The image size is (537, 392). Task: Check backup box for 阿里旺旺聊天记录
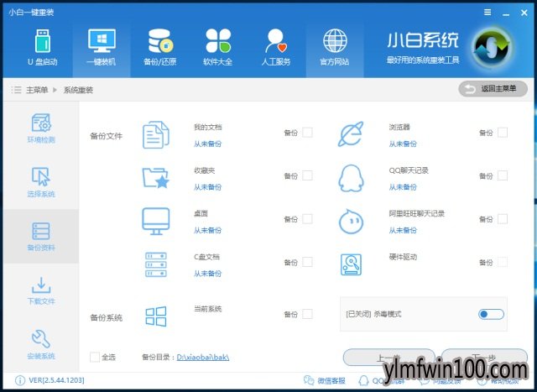point(503,218)
